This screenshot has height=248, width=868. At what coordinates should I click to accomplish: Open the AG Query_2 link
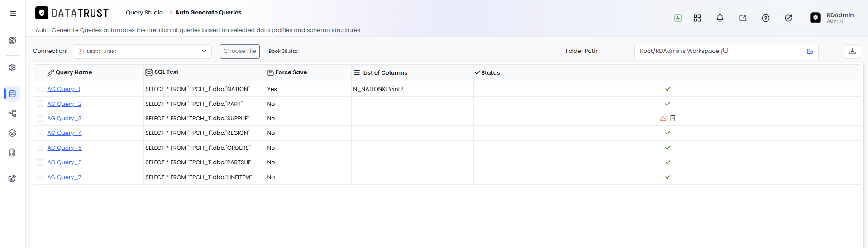tap(64, 104)
